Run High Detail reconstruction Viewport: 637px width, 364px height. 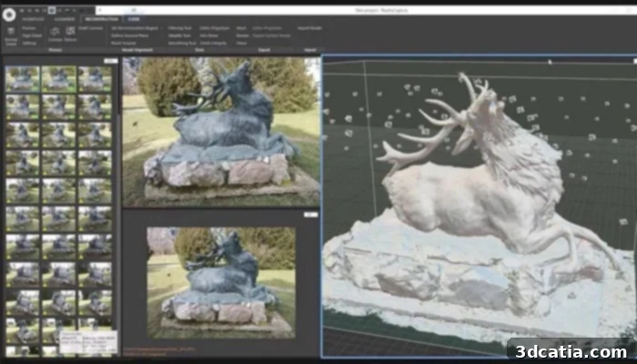32,35
